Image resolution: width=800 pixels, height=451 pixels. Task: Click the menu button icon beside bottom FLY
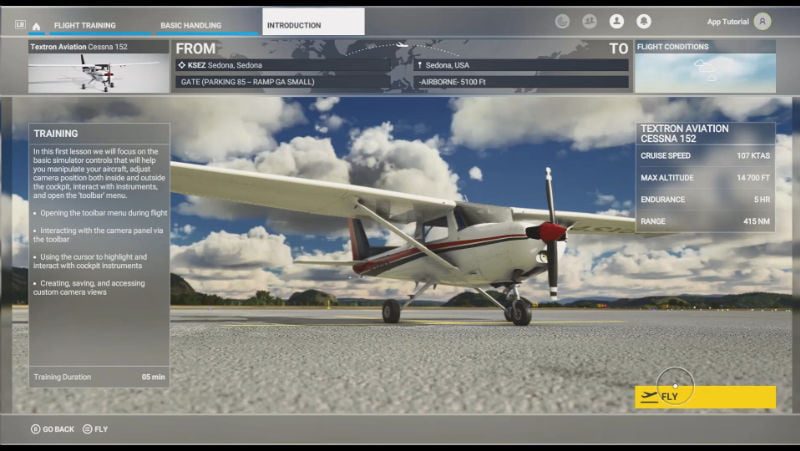(87, 429)
